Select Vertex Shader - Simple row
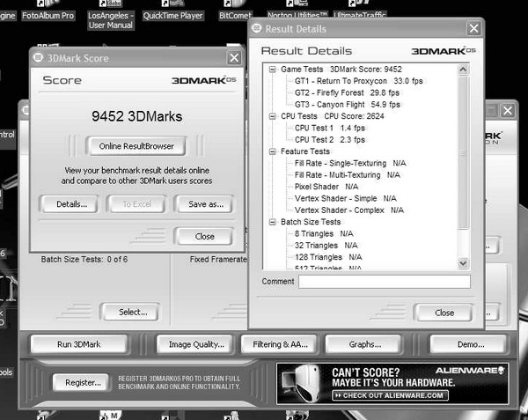This screenshot has height=420, width=528. pos(346,199)
